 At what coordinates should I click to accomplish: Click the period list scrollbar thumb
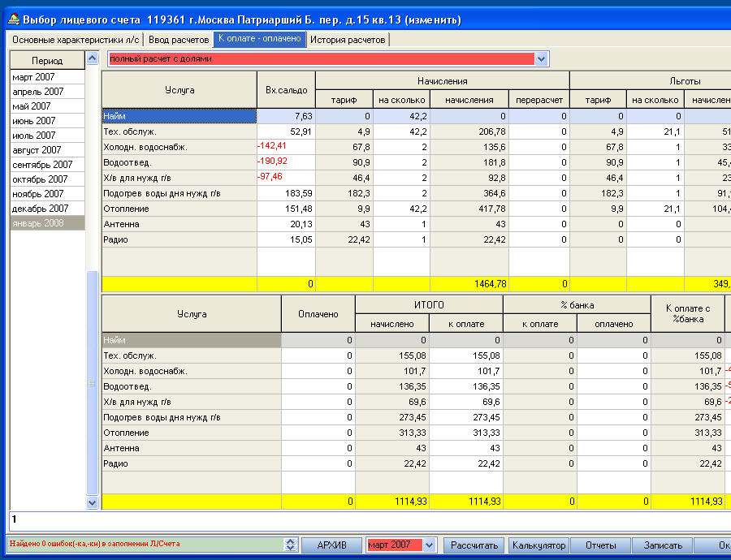[x=93, y=383]
